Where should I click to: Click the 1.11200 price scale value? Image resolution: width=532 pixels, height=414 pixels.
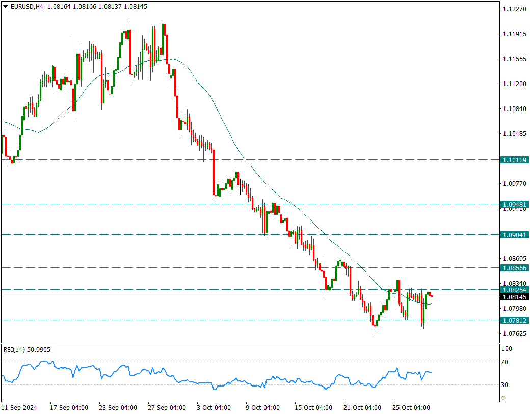point(515,84)
